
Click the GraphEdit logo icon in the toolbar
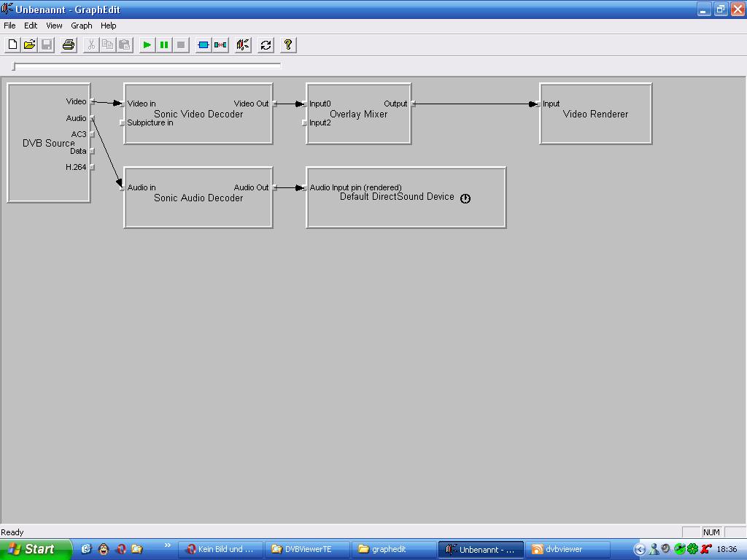(243, 44)
